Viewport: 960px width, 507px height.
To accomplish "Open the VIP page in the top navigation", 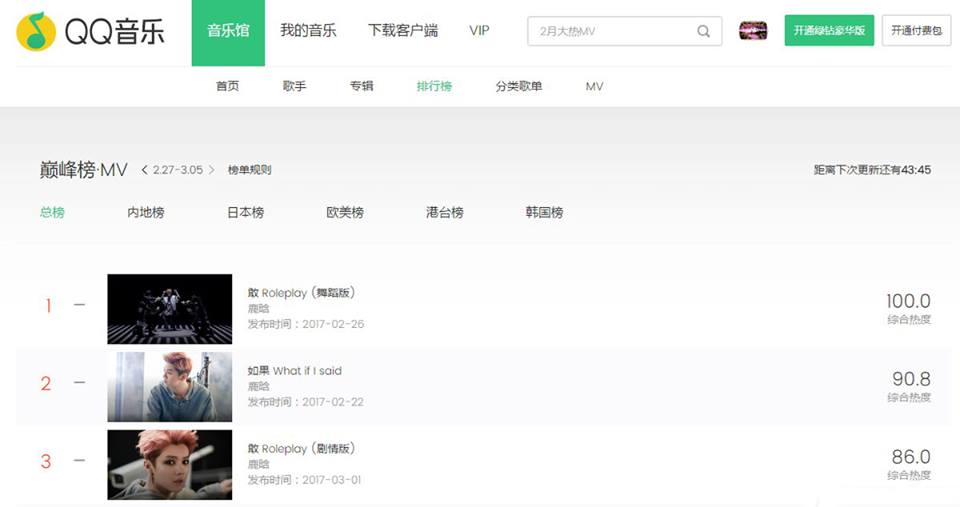I will (x=479, y=31).
